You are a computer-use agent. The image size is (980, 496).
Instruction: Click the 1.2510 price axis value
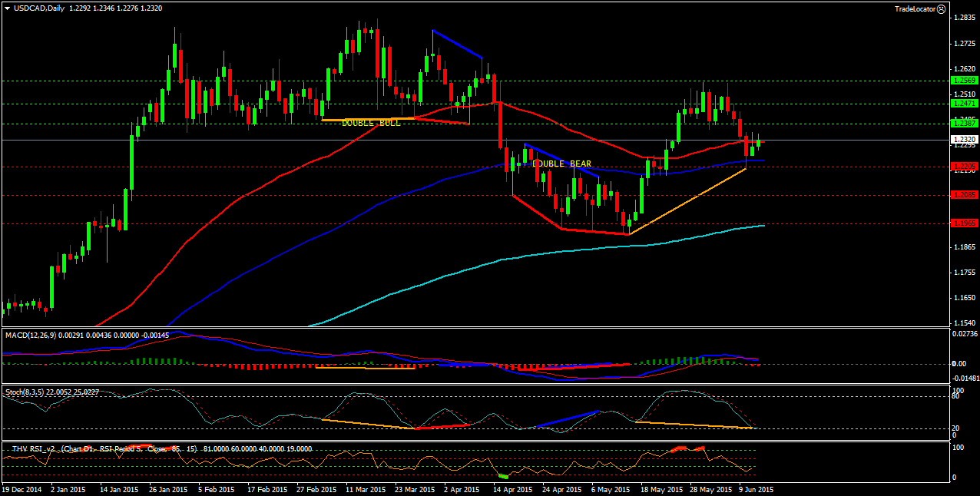(964, 94)
